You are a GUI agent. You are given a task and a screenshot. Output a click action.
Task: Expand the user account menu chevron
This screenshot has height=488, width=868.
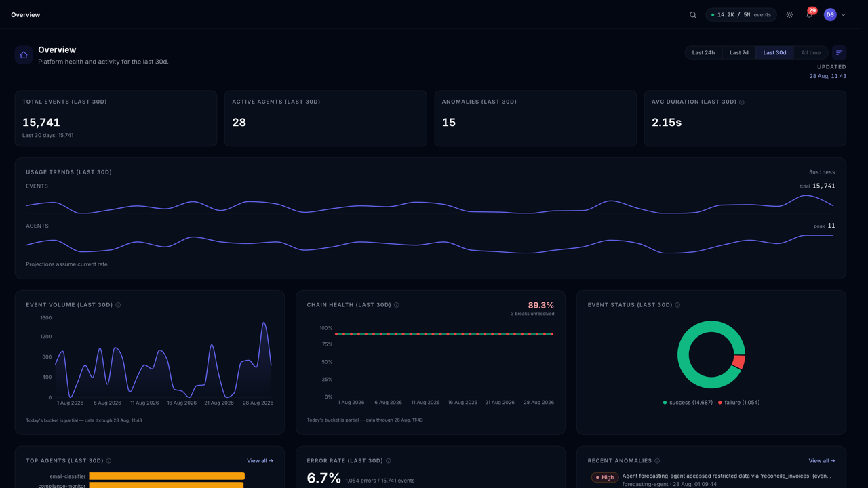(844, 15)
